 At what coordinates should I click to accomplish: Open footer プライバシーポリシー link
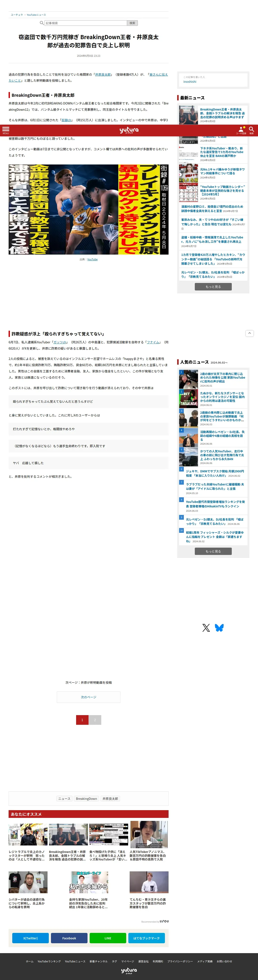(180, 961)
